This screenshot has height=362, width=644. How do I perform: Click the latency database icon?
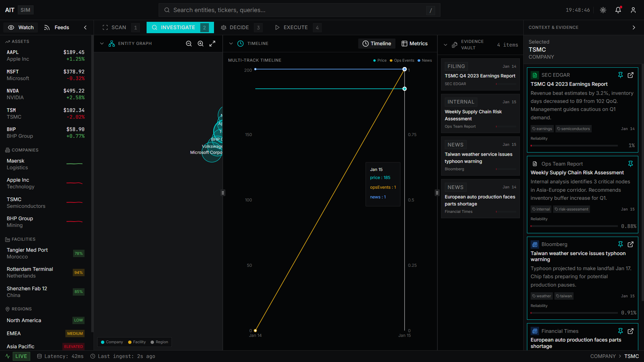pyautogui.click(x=39, y=356)
